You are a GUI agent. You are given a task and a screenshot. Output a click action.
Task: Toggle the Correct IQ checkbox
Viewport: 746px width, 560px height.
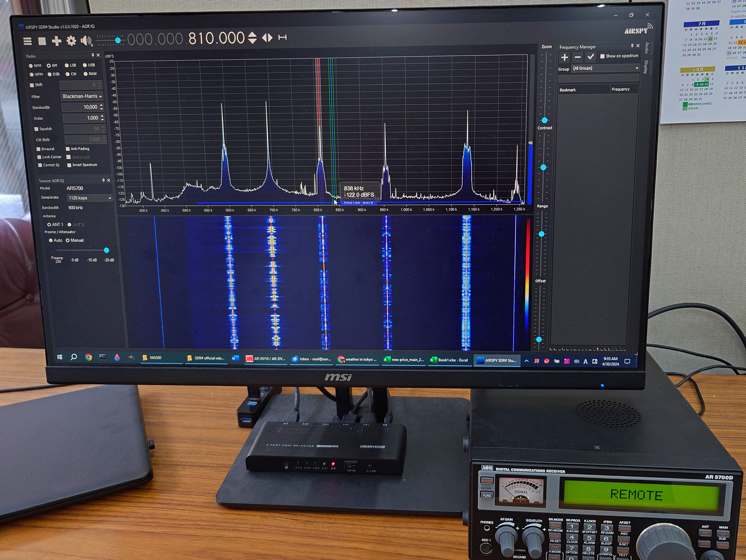[x=40, y=165]
